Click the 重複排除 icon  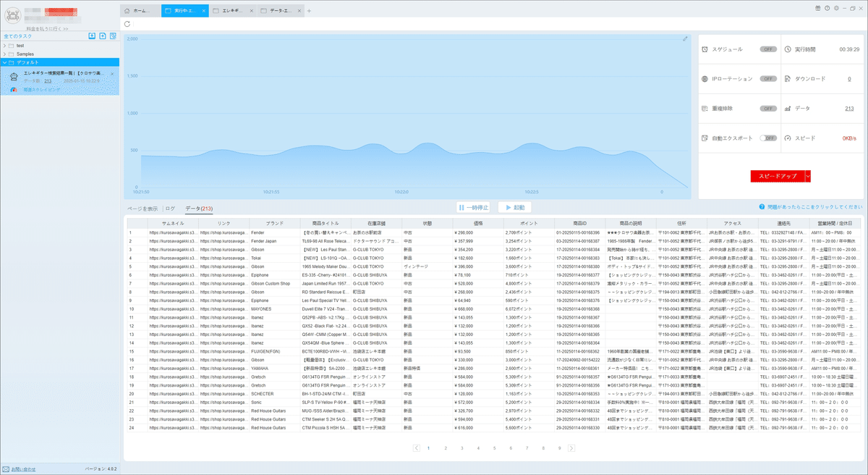click(x=705, y=108)
